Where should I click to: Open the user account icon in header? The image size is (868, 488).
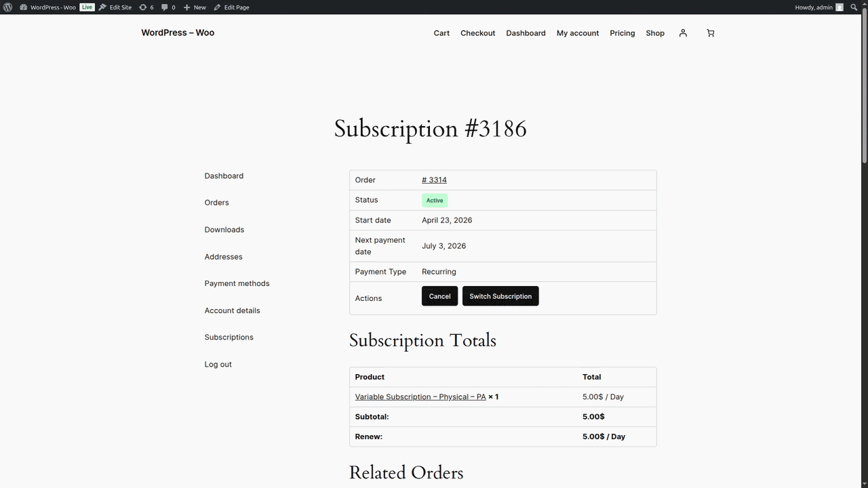click(683, 33)
